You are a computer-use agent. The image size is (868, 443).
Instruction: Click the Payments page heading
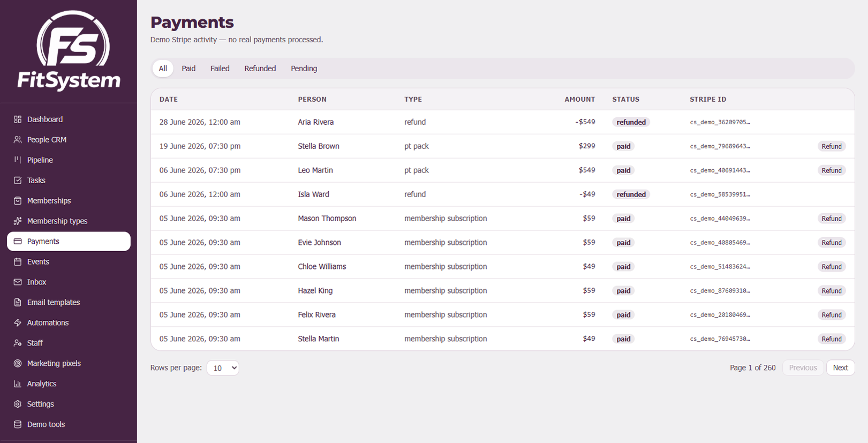pos(192,22)
